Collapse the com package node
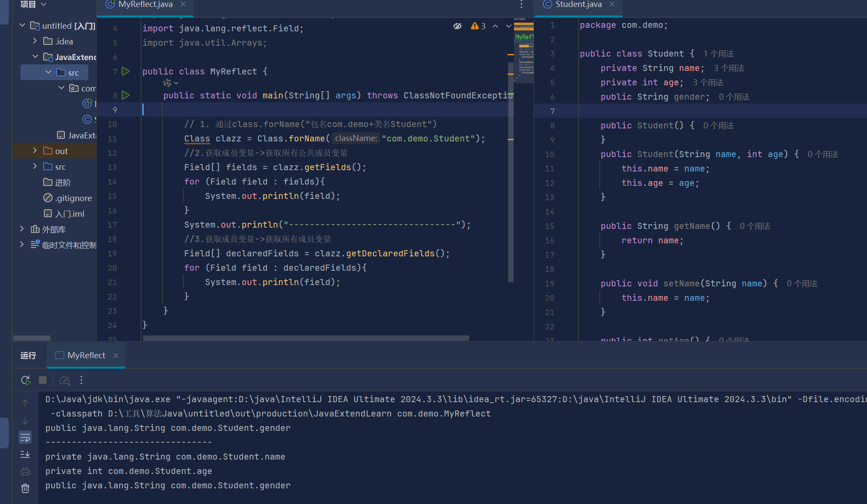The height and width of the screenshot is (504, 867). click(61, 88)
